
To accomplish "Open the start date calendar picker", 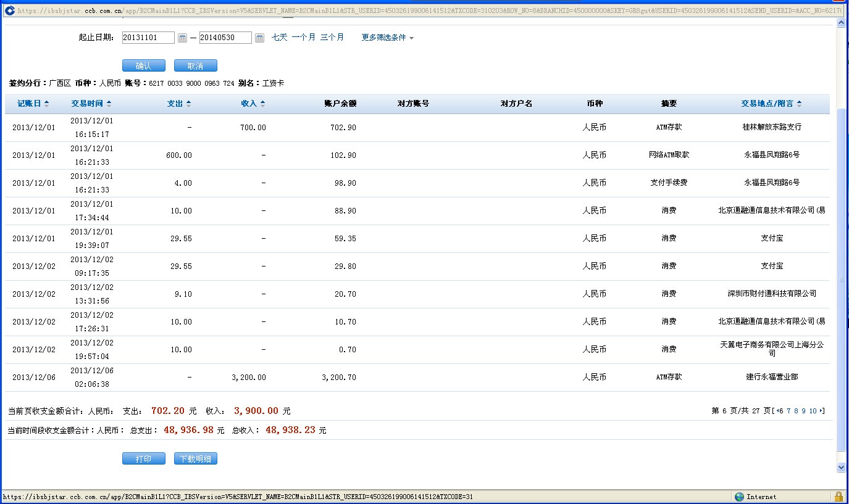I will tap(182, 38).
